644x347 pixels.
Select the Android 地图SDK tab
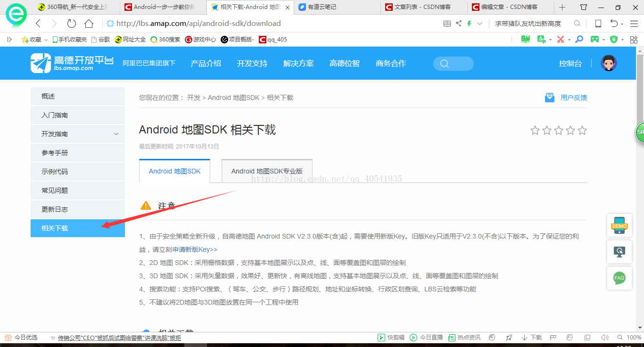click(174, 171)
